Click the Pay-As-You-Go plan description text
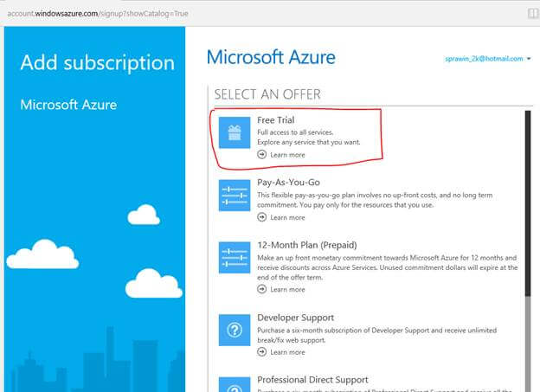This screenshot has width=540, height=392. pos(375,200)
